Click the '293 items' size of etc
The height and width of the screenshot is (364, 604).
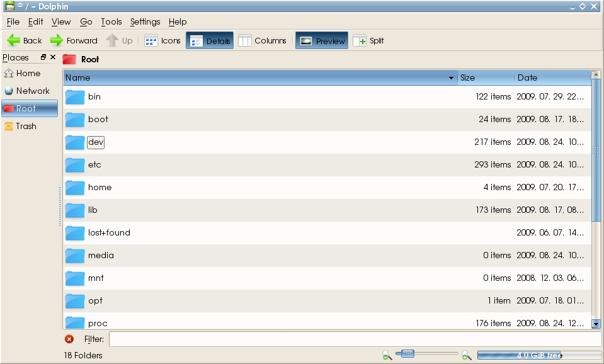pos(493,165)
